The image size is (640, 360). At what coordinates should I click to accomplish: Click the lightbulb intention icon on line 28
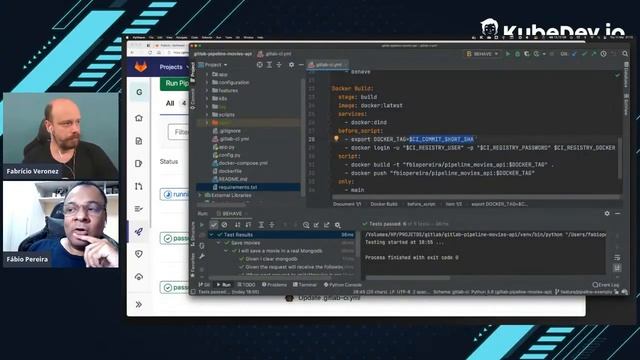(x=336, y=139)
